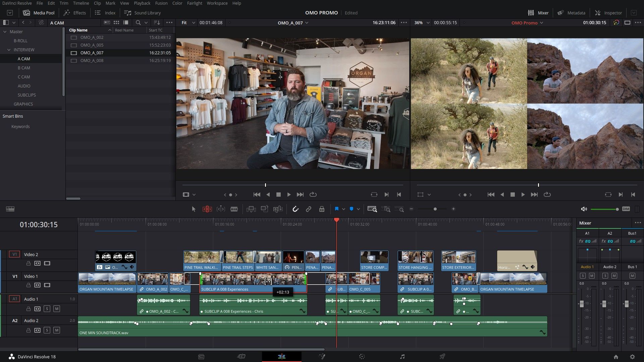Show the Mixer panel
Screen dimensions: 644x362
538,13
